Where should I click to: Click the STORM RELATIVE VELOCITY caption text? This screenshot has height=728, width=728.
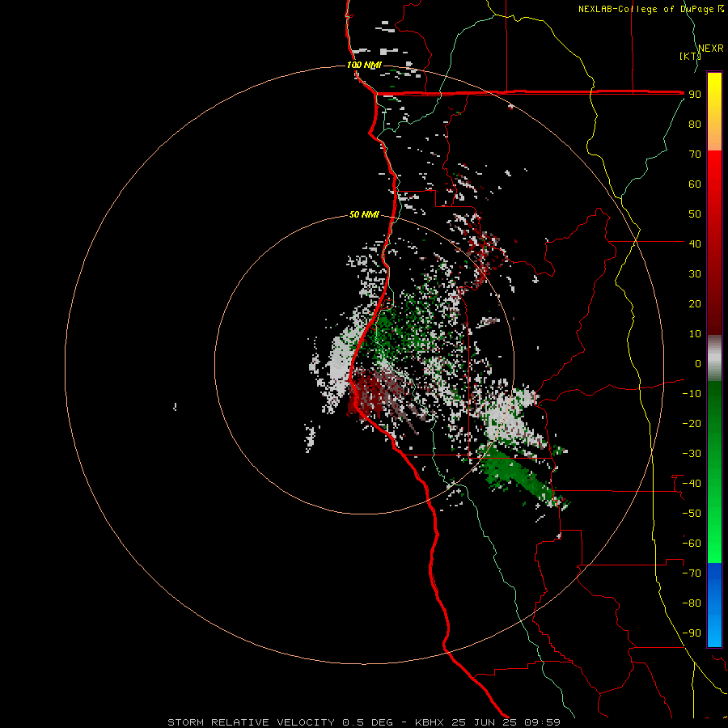click(x=251, y=722)
